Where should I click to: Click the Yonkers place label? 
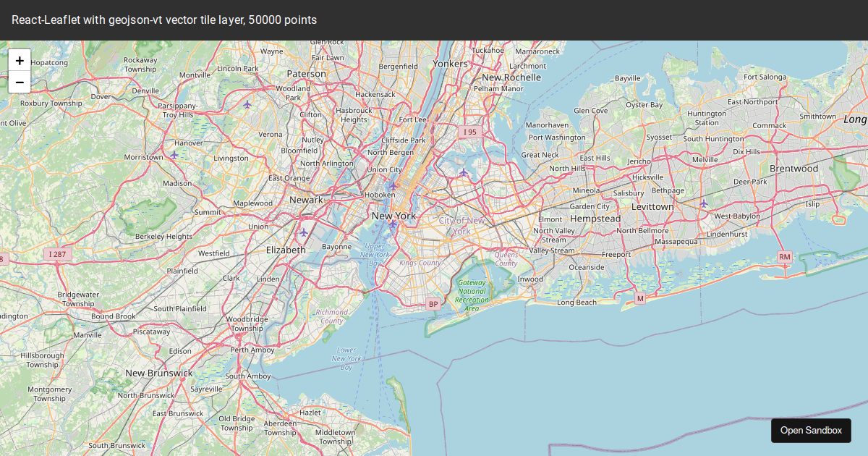[449, 64]
